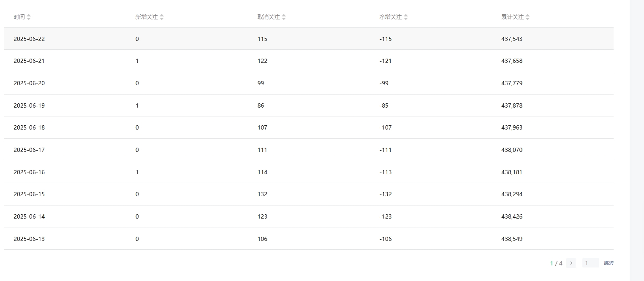This screenshot has height=281, width=644.
Task: Sort table by 时间 column icon
Action: (29, 17)
